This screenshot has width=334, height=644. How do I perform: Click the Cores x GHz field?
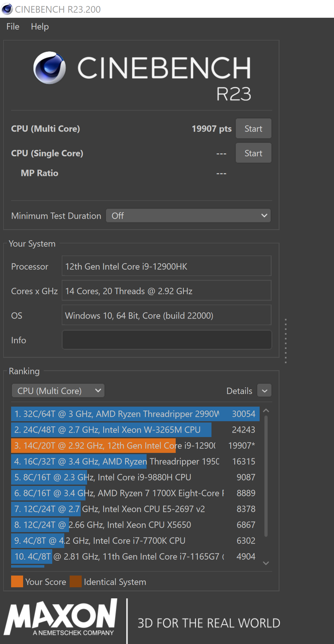tap(167, 291)
